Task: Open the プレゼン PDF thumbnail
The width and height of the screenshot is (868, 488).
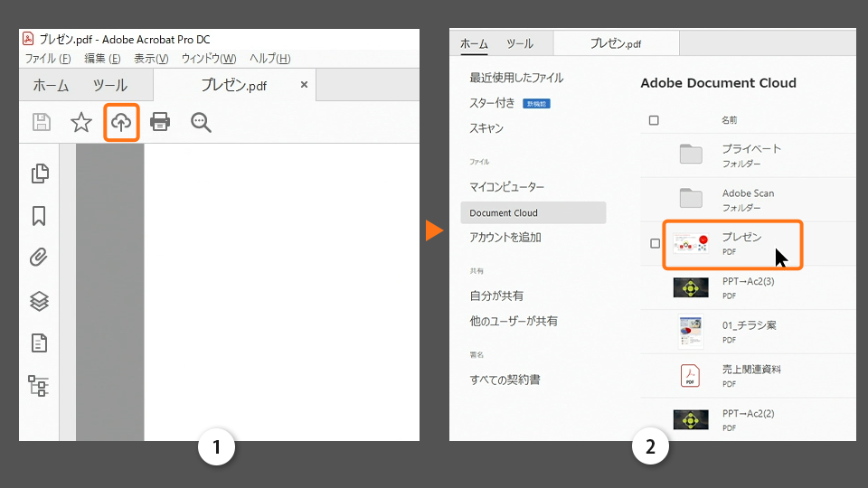Action: [x=691, y=242]
